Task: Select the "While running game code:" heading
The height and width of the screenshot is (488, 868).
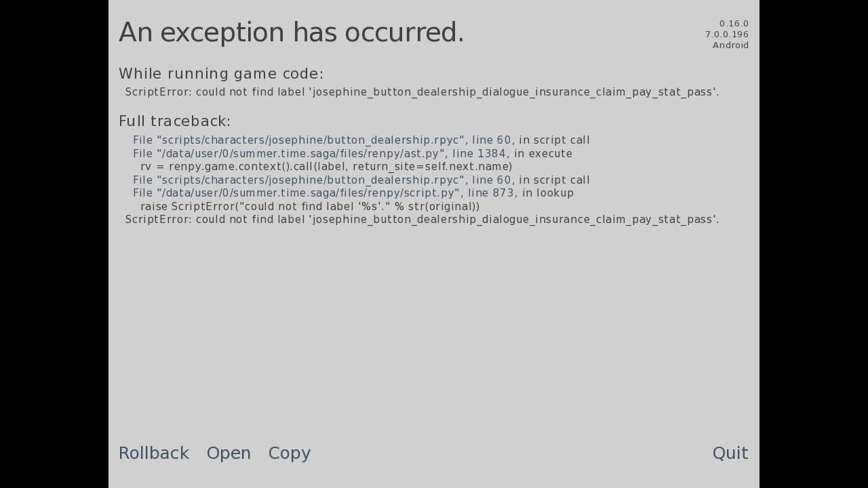Action: pyautogui.click(x=221, y=74)
